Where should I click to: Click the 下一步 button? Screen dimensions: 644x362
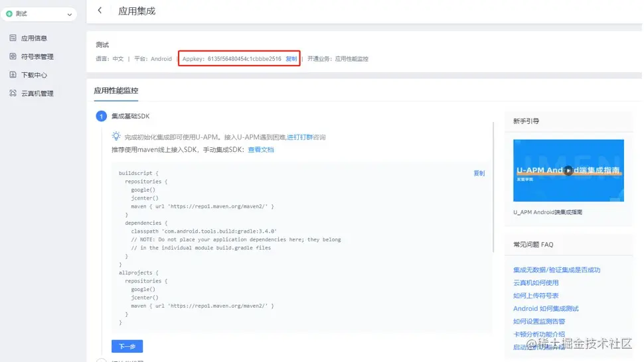[x=127, y=347]
